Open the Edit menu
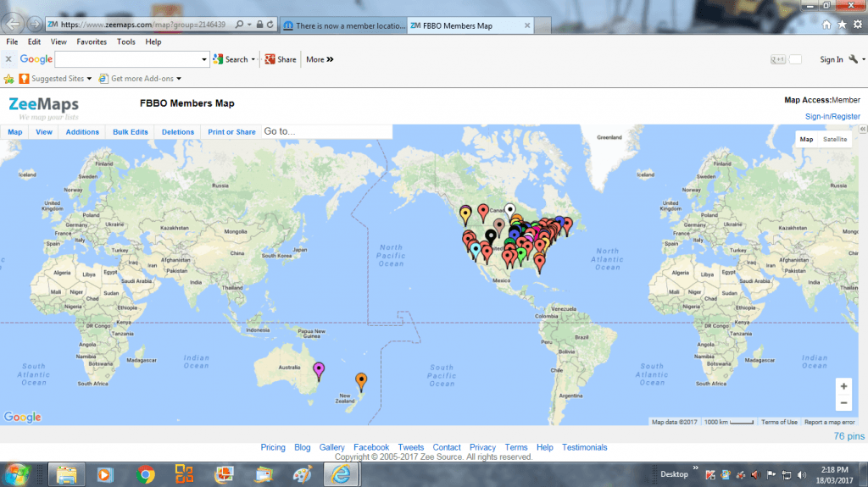 click(x=34, y=42)
